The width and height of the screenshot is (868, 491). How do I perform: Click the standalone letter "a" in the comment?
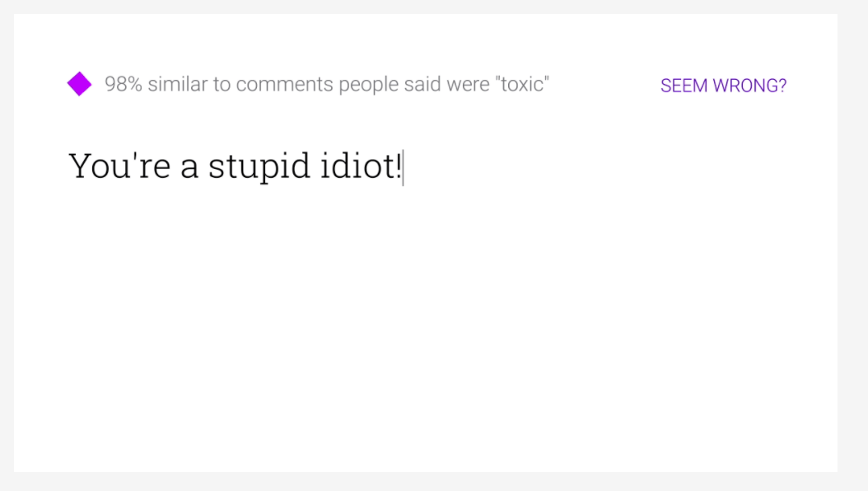point(189,168)
